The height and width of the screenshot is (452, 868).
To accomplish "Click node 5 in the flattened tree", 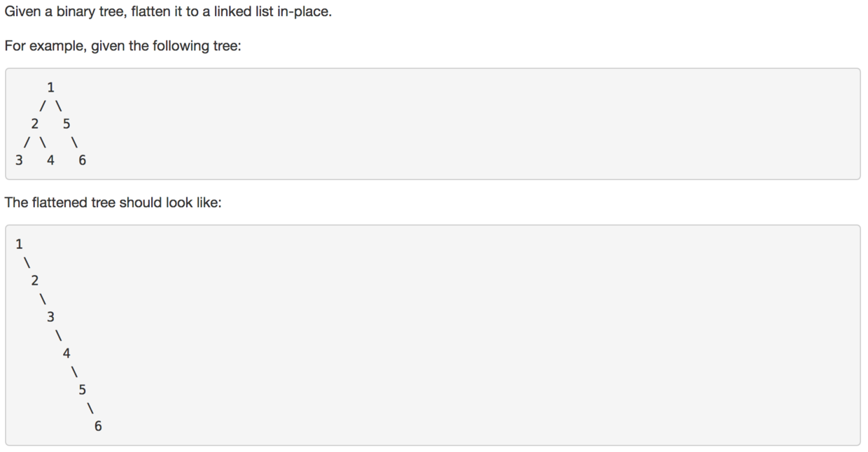I will pyautogui.click(x=82, y=390).
